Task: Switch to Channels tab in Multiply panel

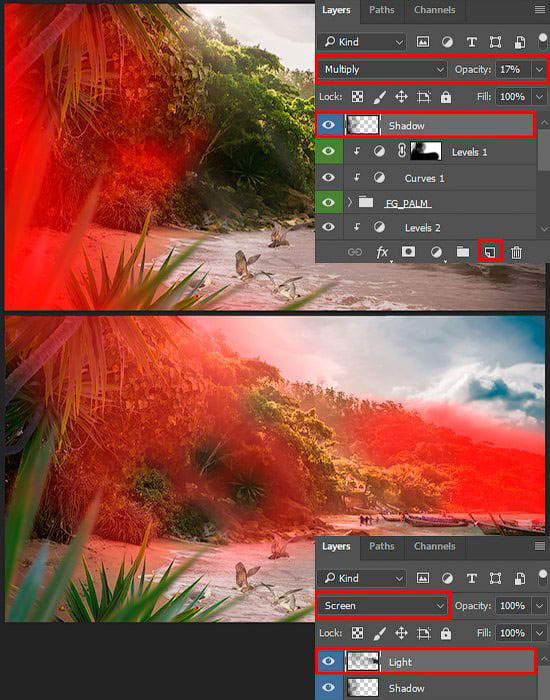Action: pyautogui.click(x=434, y=10)
